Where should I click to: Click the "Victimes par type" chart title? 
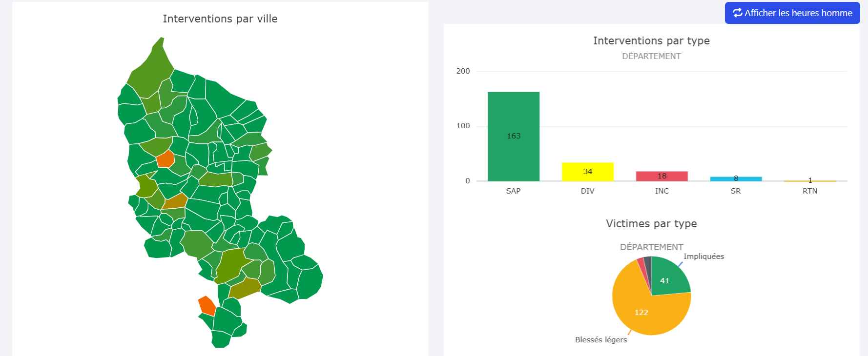tap(651, 224)
